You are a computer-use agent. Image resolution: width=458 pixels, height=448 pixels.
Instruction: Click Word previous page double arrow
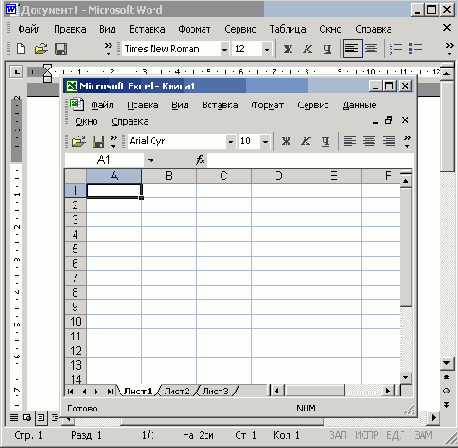pyautogui.click(x=447, y=377)
